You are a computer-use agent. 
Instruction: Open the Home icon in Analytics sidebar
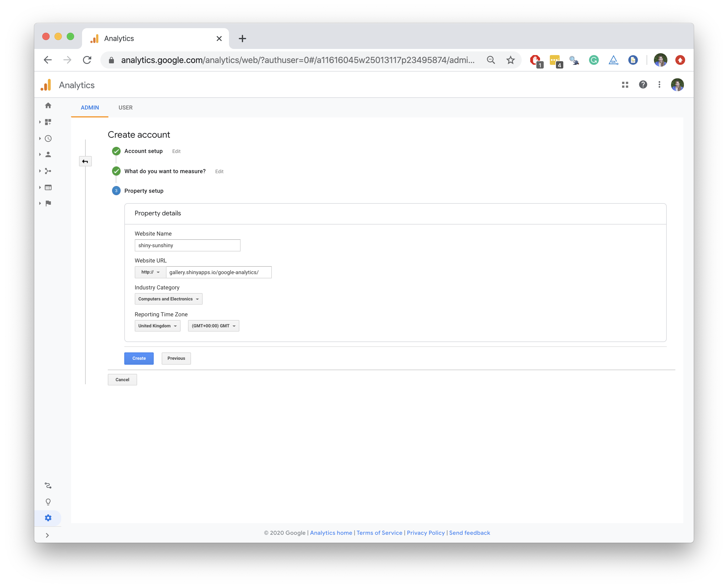(48, 106)
